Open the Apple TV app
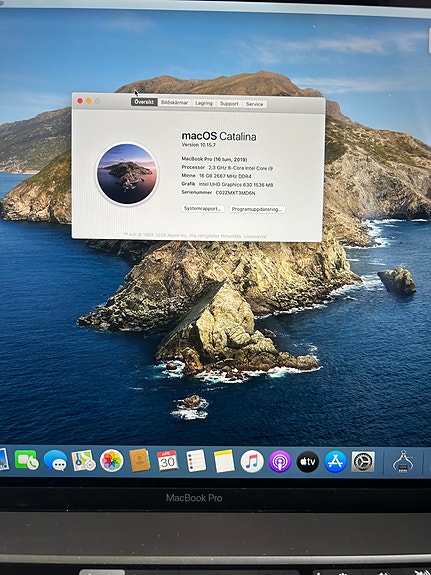The width and height of the screenshot is (431, 575). (x=308, y=462)
